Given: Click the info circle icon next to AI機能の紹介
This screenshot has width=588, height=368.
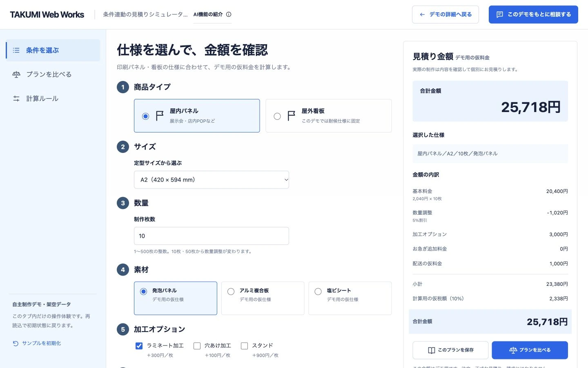Looking at the screenshot, I should [229, 14].
